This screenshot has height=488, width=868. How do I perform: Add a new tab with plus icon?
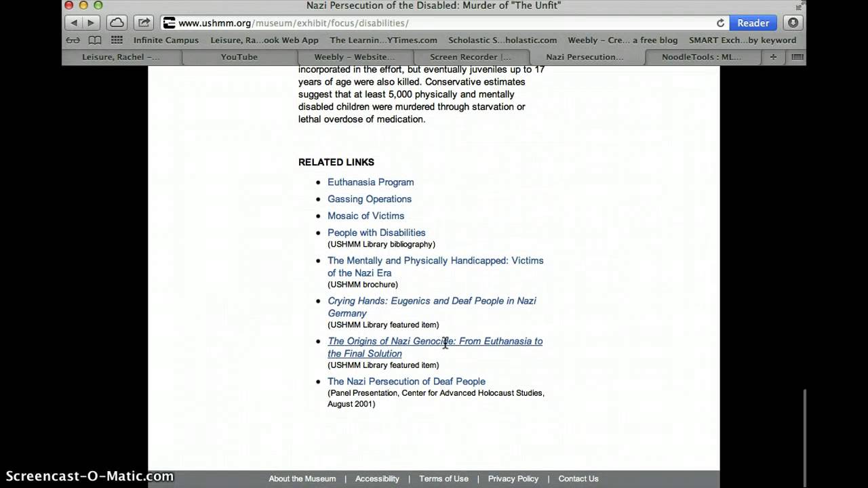point(773,57)
